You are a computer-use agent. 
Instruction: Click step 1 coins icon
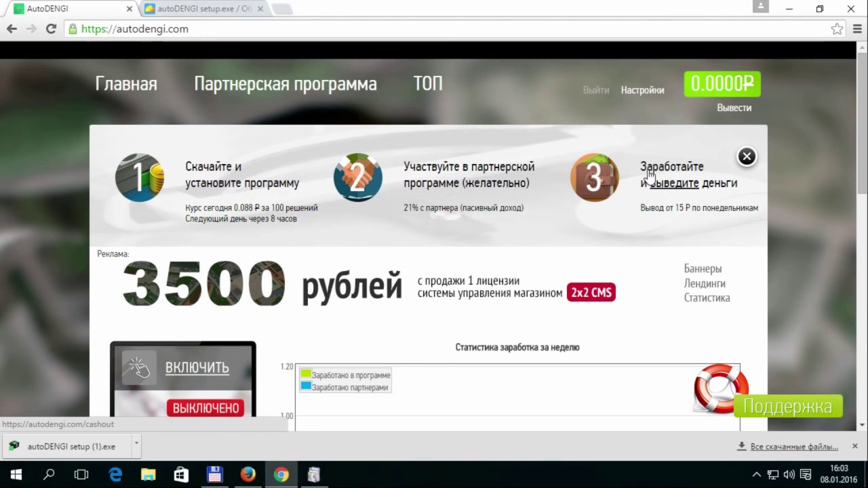140,178
